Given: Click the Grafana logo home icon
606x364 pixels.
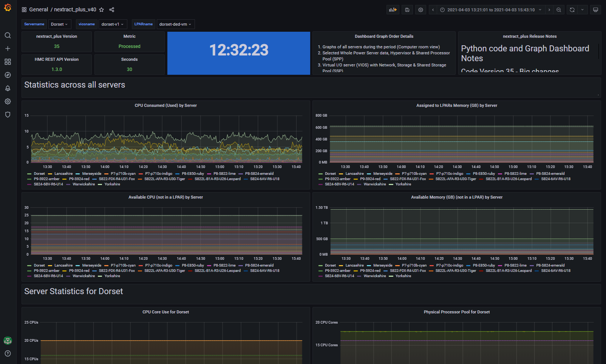Looking at the screenshot, I should click(8, 8).
